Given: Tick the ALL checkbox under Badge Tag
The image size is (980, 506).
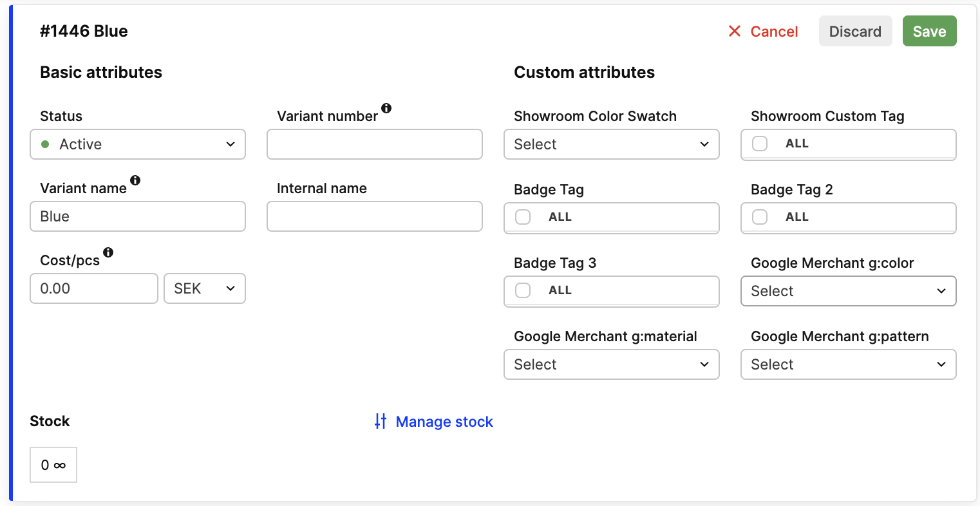Looking at the screenshot, I should (x=523, y=217).
